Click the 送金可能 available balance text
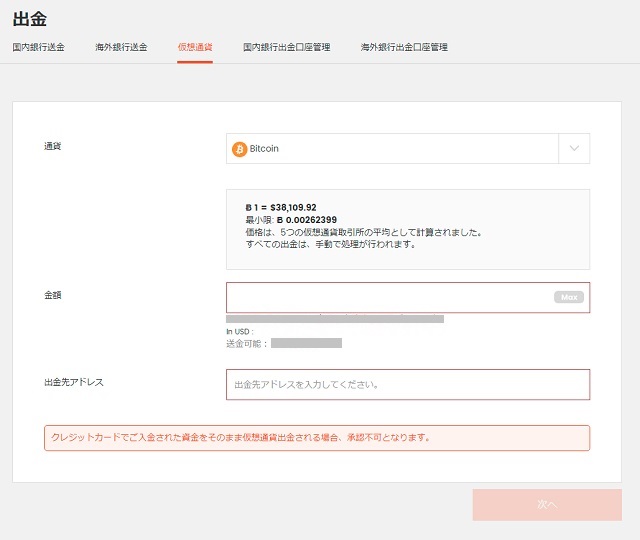The image size is (640, 540). tap(247, 343)
